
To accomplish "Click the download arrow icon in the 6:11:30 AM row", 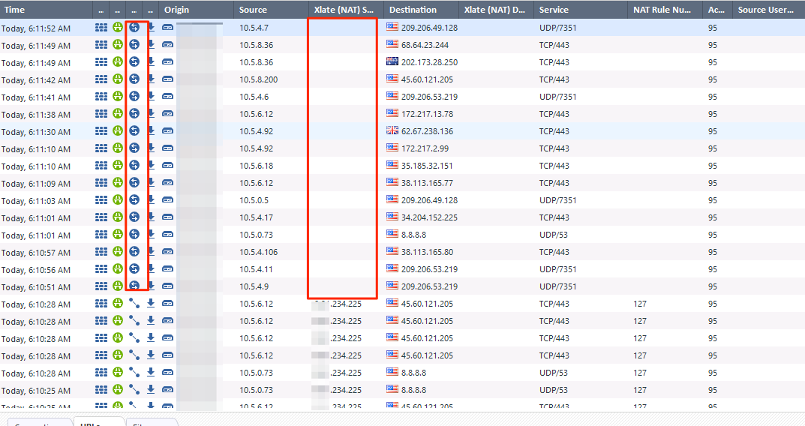I will [x=150, y=131].
